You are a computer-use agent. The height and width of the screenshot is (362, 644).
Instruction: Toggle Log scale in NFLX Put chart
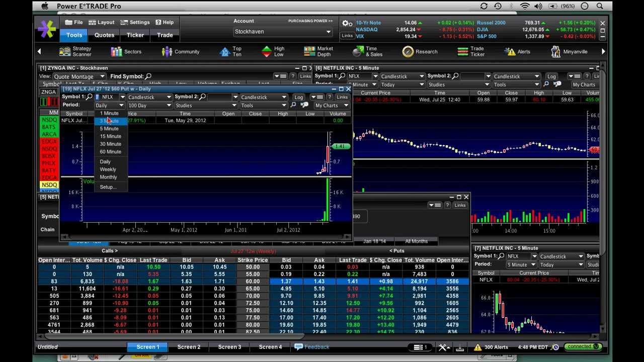pyautogui.click(x=299, y=97)
